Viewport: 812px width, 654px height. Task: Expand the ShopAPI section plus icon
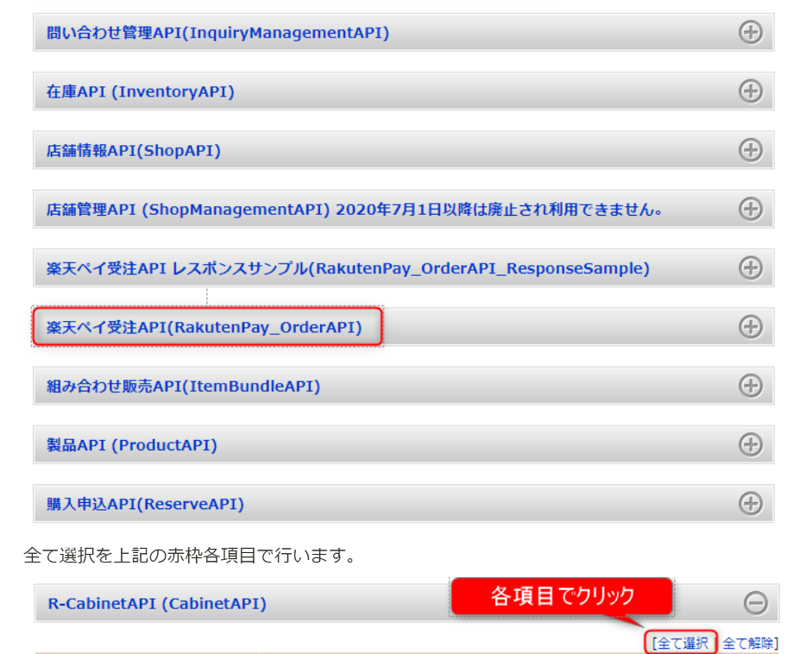click(751, 150)
